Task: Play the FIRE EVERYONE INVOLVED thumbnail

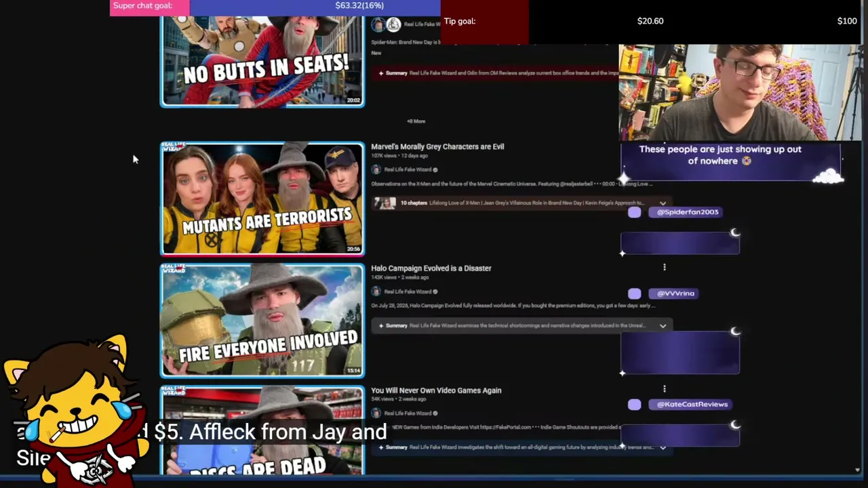Action: [262, 321]
